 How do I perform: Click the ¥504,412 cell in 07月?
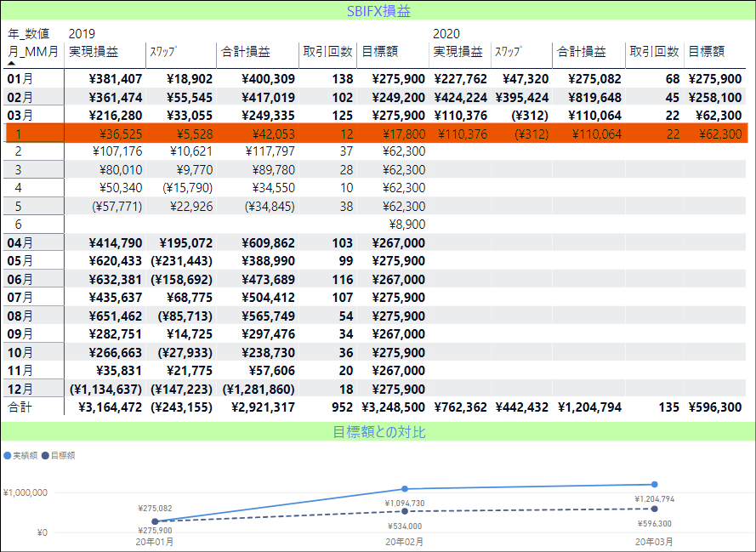[x=268, y=298]
